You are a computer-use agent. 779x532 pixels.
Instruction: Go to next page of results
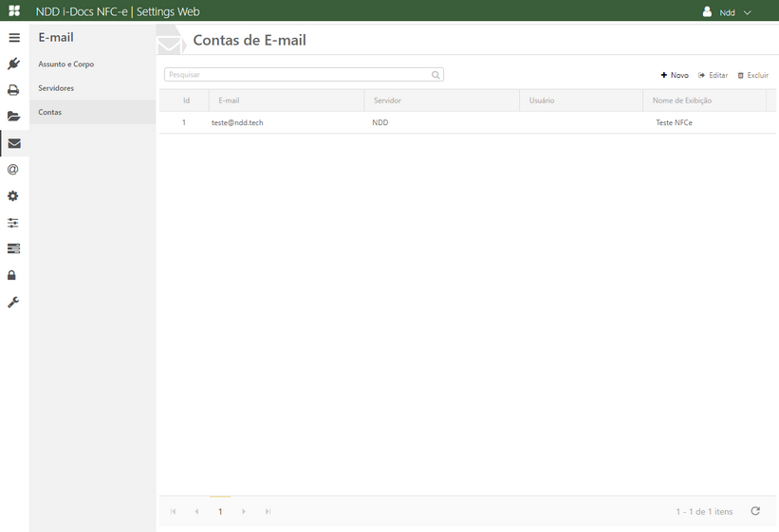tap(244, 511)
